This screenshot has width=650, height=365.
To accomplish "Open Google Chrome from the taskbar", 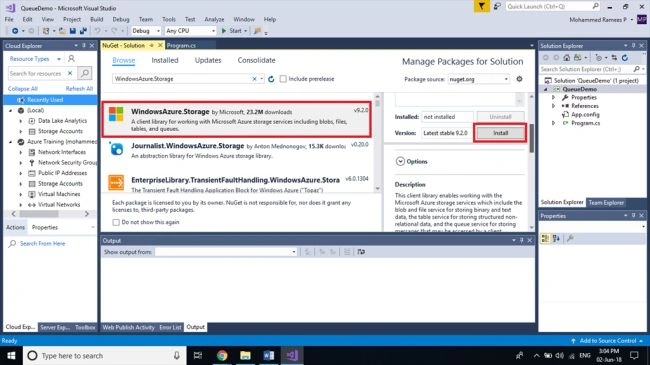I will 222,355.
